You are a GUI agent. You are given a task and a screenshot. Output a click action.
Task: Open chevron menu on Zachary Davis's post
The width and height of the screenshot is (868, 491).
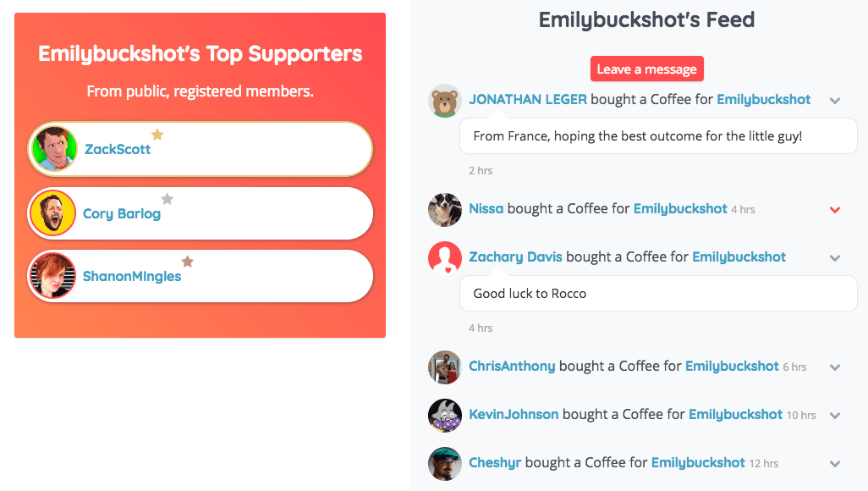pyautogui.click(x=835, y=258)
